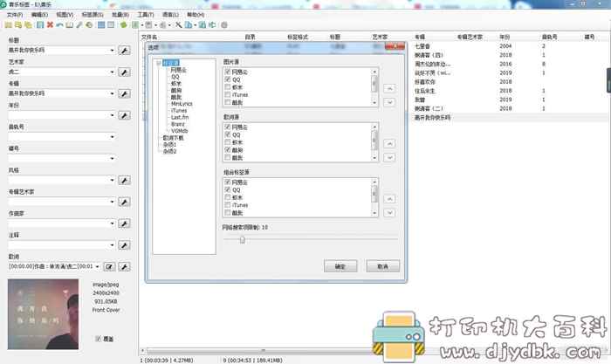
Task: Open the 视图(V) menu
Action: pos(65,15)
